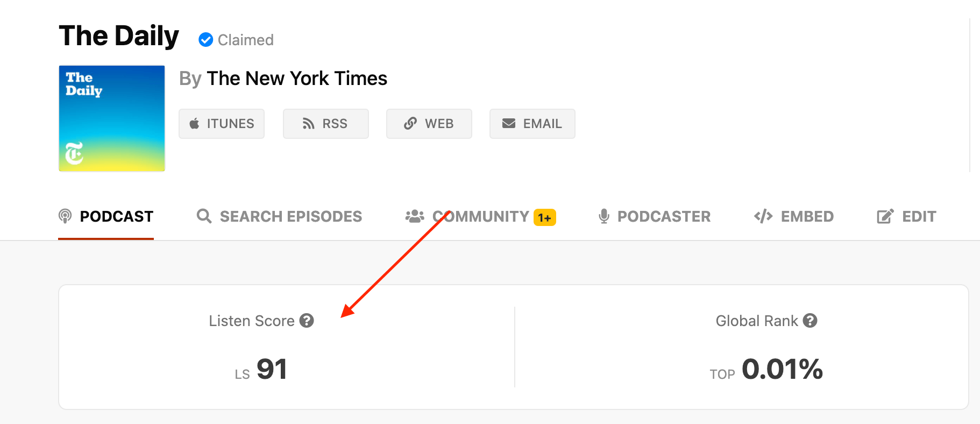Open the ITUNES link button

click(222, 124)
